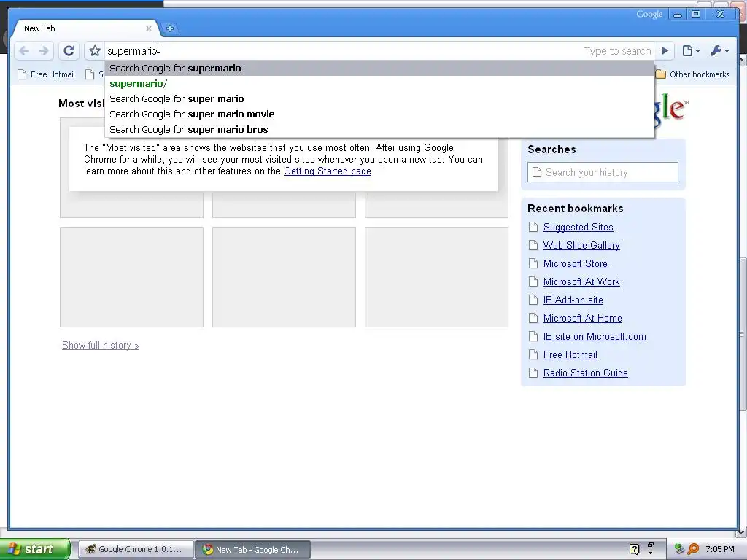
Task: Click the help question-mark icon in the taskbar
Action: coord(634,549)
